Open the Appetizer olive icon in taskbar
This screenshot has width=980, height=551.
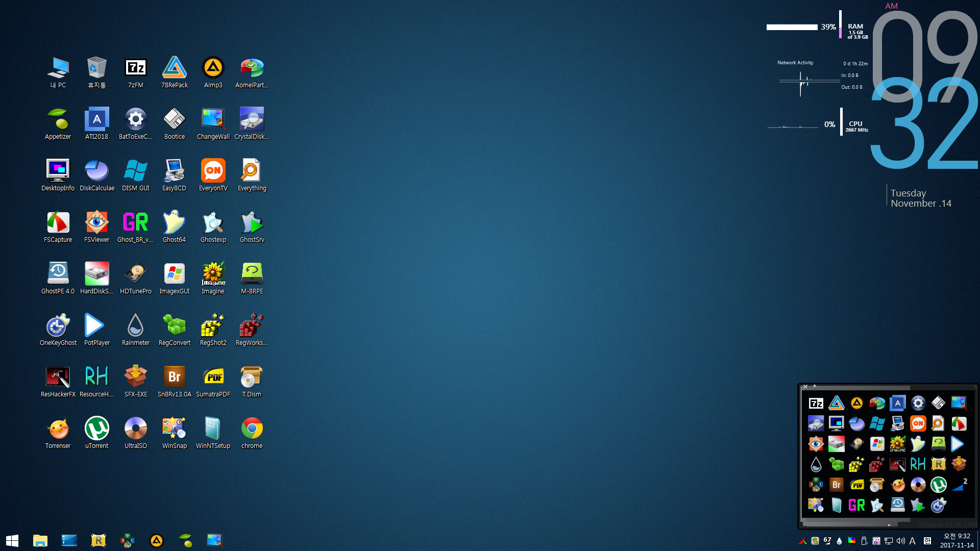(x=186, y=540)
